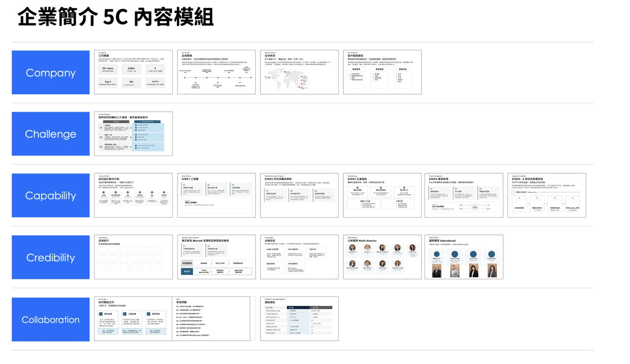Open the 重點總結 comparison table slide
630x364 pixels.
coord(299,319)
